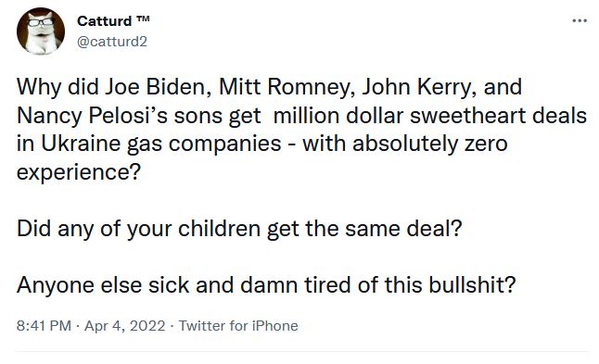599x364 pixels.
Task: Click "gas companies" in the tweet text
Action: 204,144
